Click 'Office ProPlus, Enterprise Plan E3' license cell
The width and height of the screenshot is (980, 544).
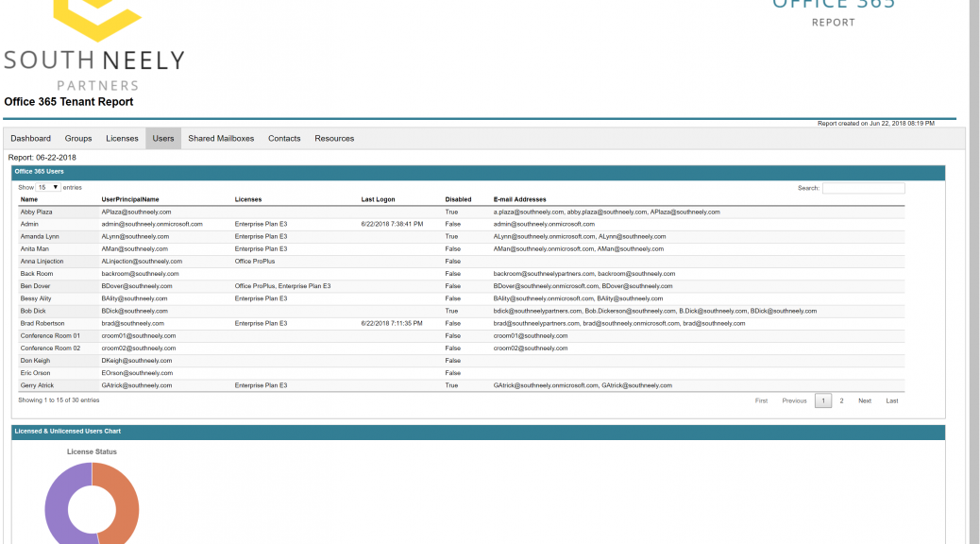click(282, 286)
